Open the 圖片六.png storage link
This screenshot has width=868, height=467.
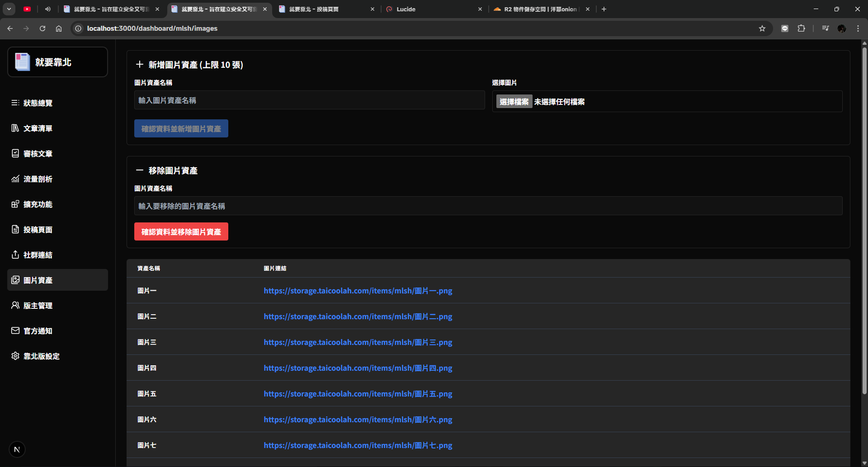[x=358, y=420]
